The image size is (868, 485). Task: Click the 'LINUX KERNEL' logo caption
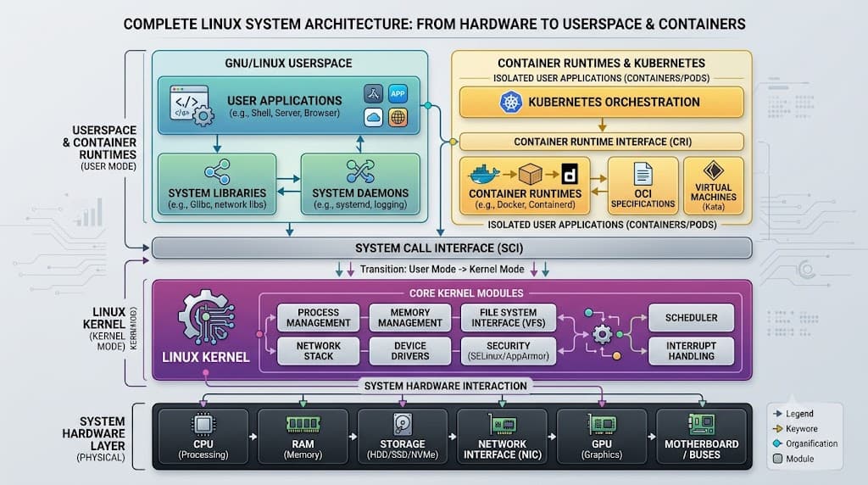[x=206, y=357]
